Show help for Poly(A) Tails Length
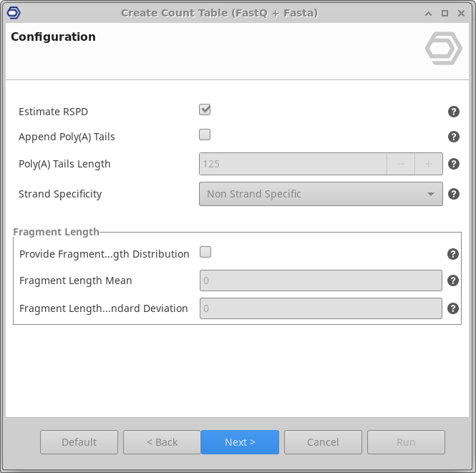 coord(453,164)
